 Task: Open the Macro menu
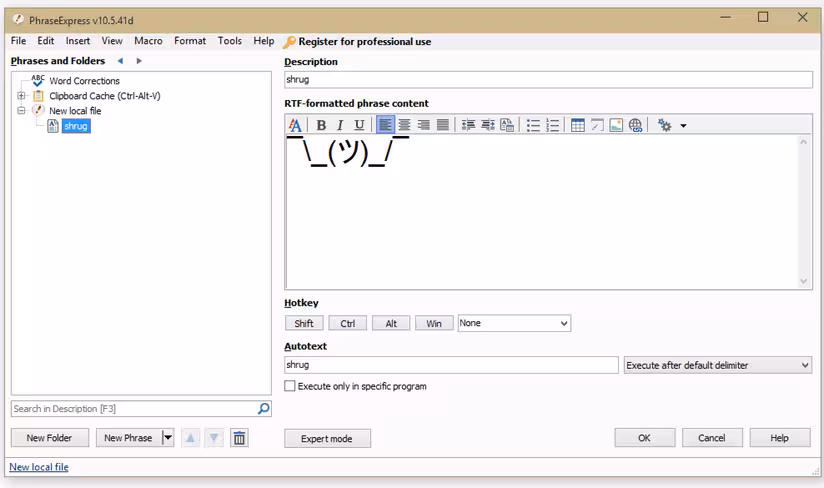(x=148, y=41)
